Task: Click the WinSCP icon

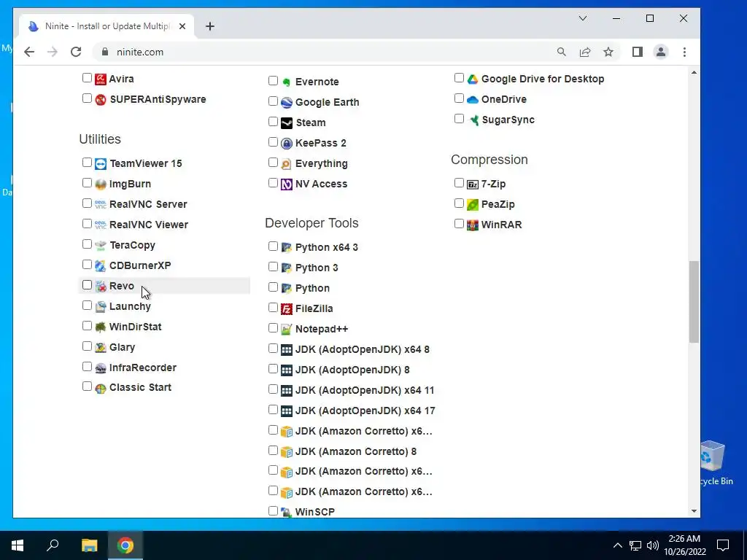Action: pyautogui.click(x=286, y=513)
